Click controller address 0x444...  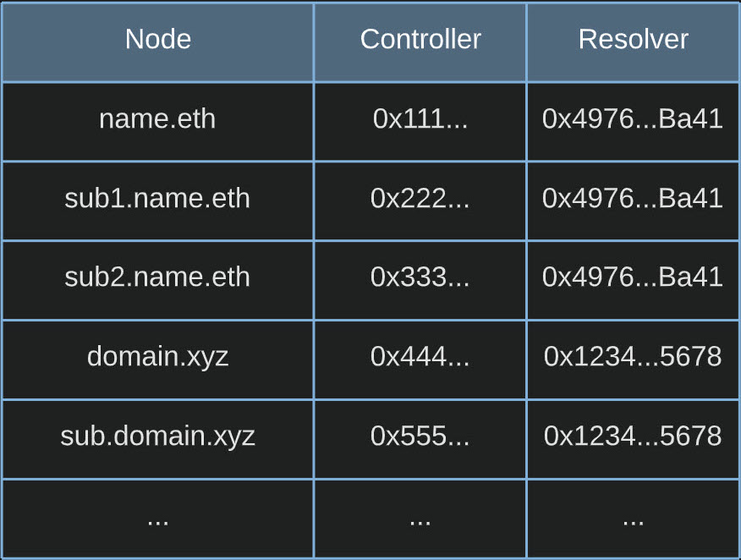coord(420,357)
